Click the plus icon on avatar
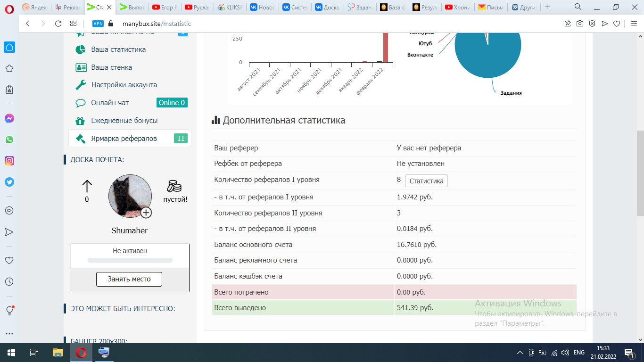644x362 pixels. 146,213
